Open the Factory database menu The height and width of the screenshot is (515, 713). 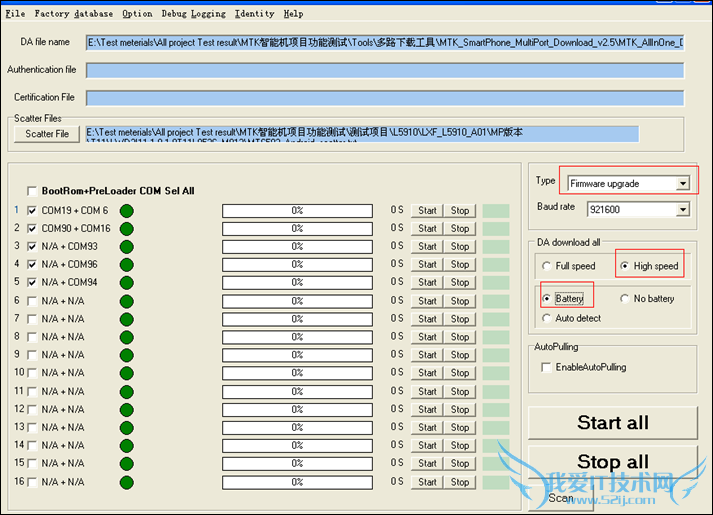pyautogui.click(x=73, y=14)
